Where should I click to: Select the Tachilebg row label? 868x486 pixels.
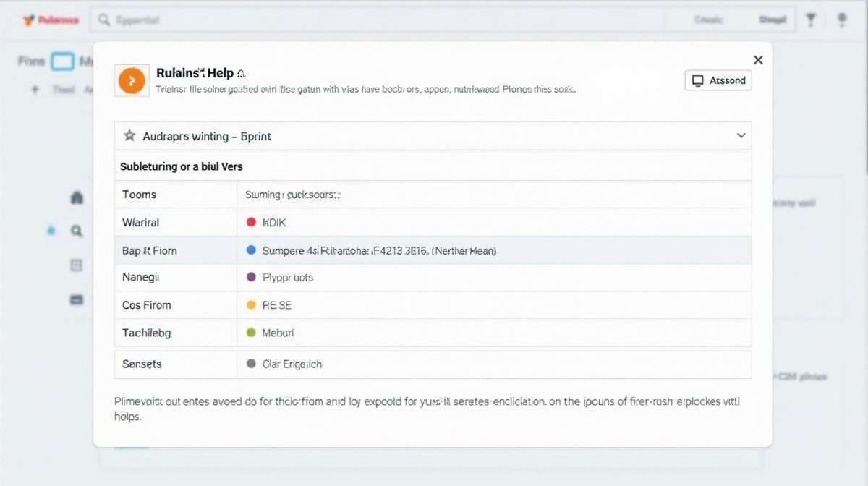click(147, 333)
